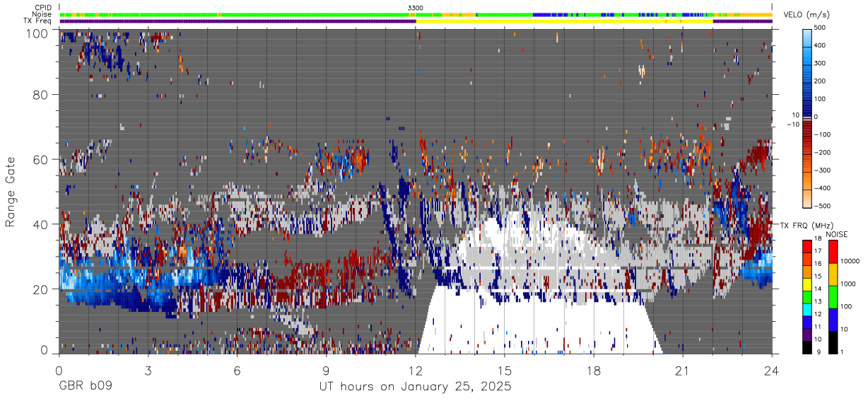
Task: Click the TX FRQ color legend bar
Action: coord(808,297)
